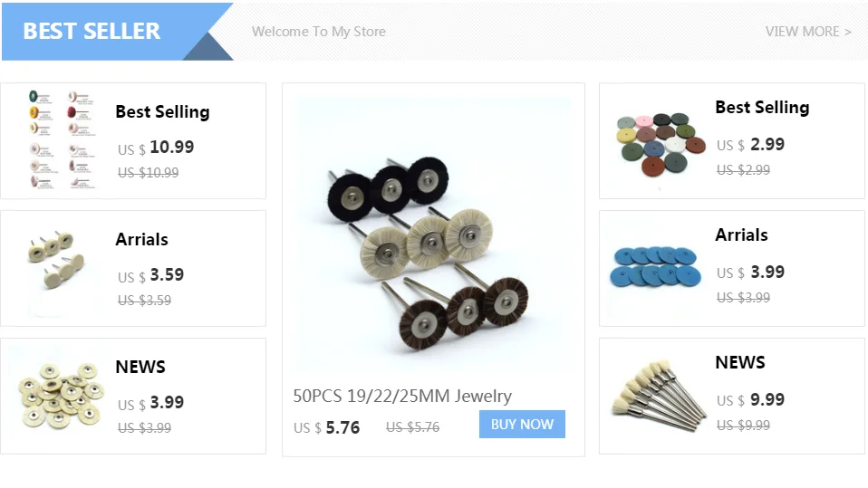Select the multicolor rubber discs thumbnail

pos(661,143)
